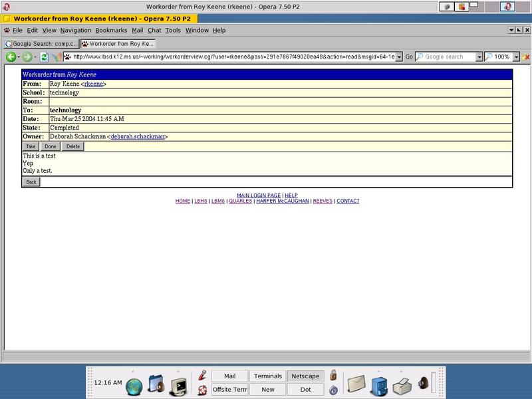532x399 pixels.
Task: Open the View menu
Action: (49, 30)
